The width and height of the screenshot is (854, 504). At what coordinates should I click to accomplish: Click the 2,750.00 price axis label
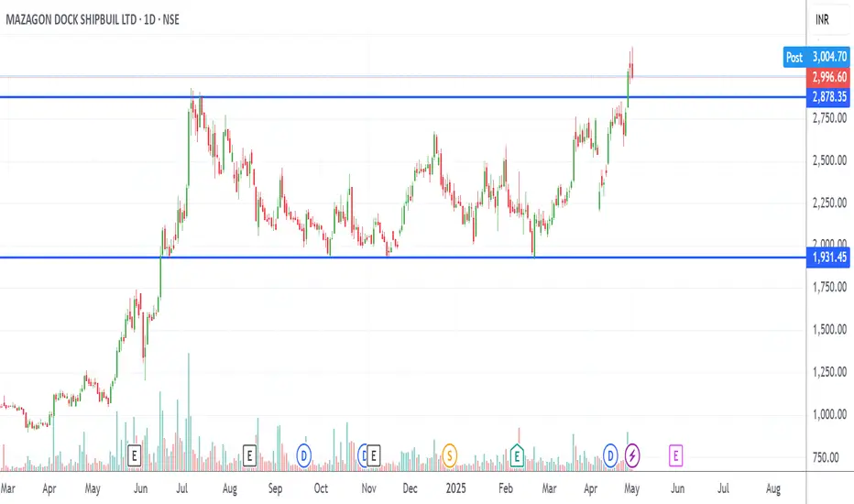pyautogui.click(x=829, y=117)
